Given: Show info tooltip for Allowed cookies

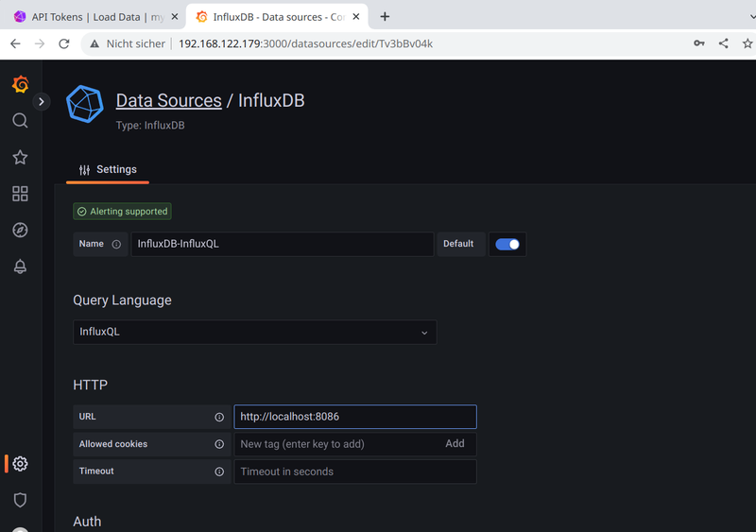Looking at the screenshot, I should click(x=219, y=444).
